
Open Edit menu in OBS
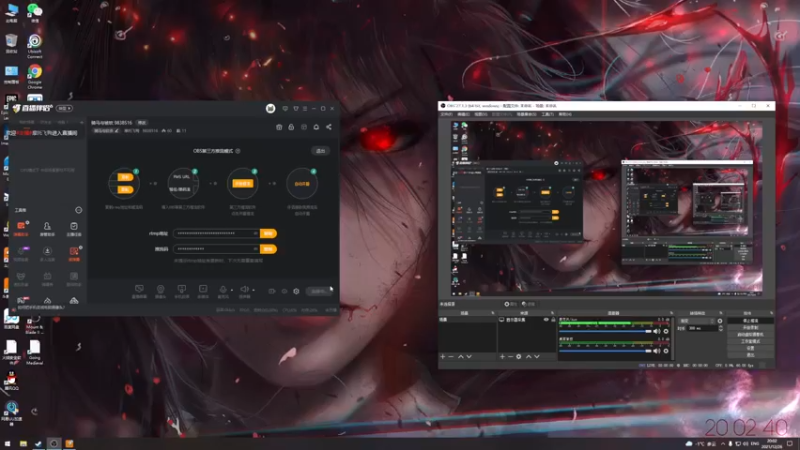[463, 114]
